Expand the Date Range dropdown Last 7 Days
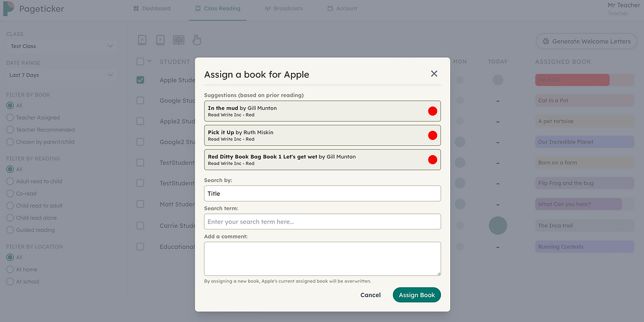The width and height of the screenshot is (644, 322). tap(62, 75)
